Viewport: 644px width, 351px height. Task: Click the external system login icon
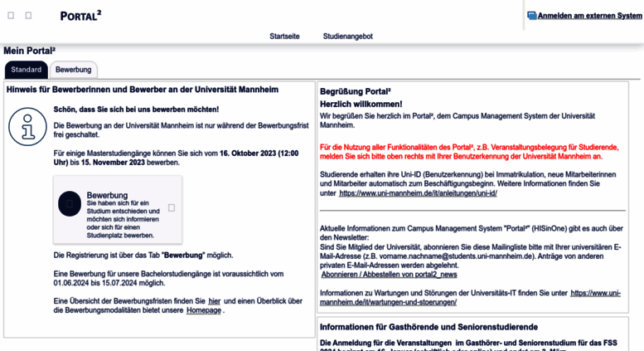click(532, 16)
